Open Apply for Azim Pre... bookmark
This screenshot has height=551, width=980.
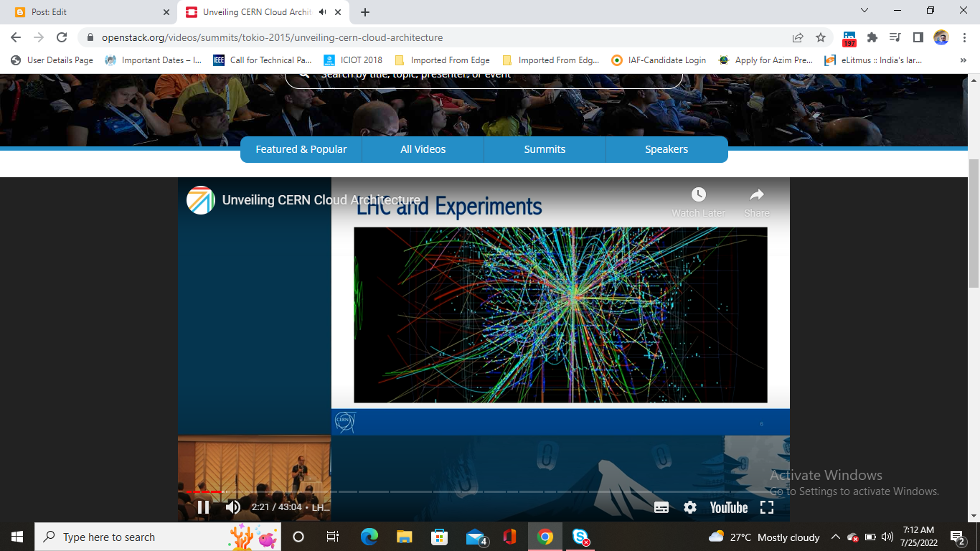coord(765,60)
